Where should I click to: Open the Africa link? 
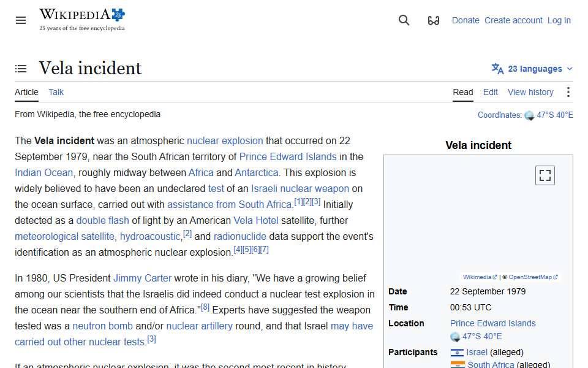click(201, 173)
